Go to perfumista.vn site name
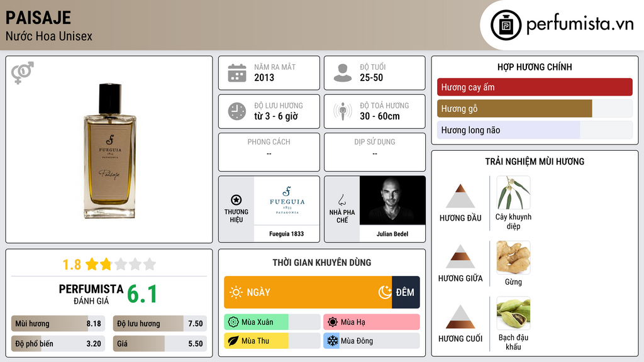The image size is (644, 362). pos(580,24)
